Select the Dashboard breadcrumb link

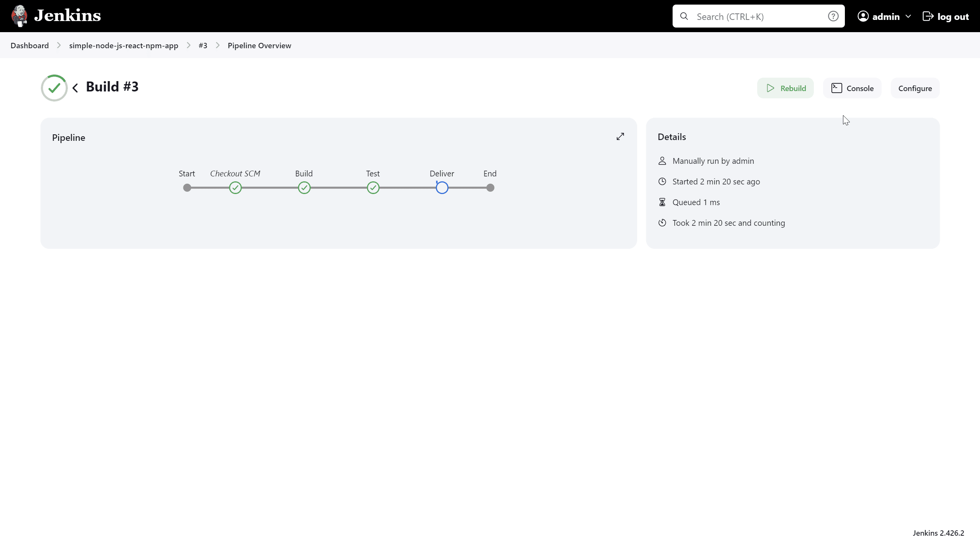(29, 45)
